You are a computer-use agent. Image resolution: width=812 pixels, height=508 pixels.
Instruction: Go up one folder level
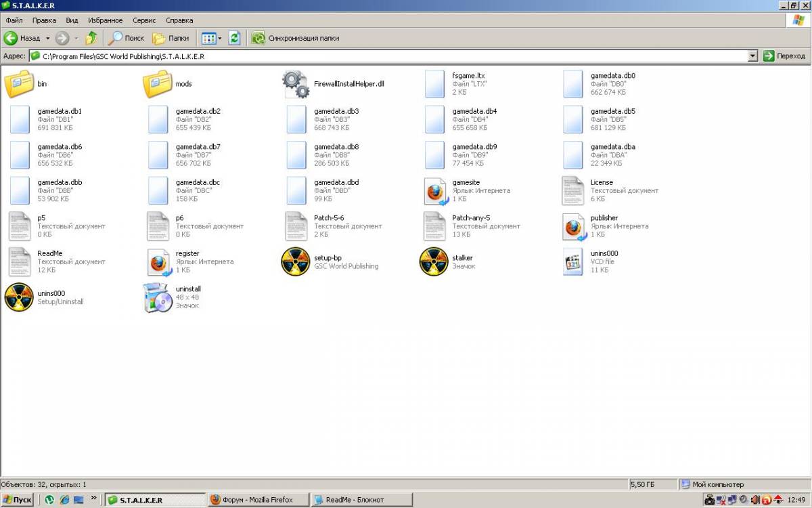[x=91, y=38]
